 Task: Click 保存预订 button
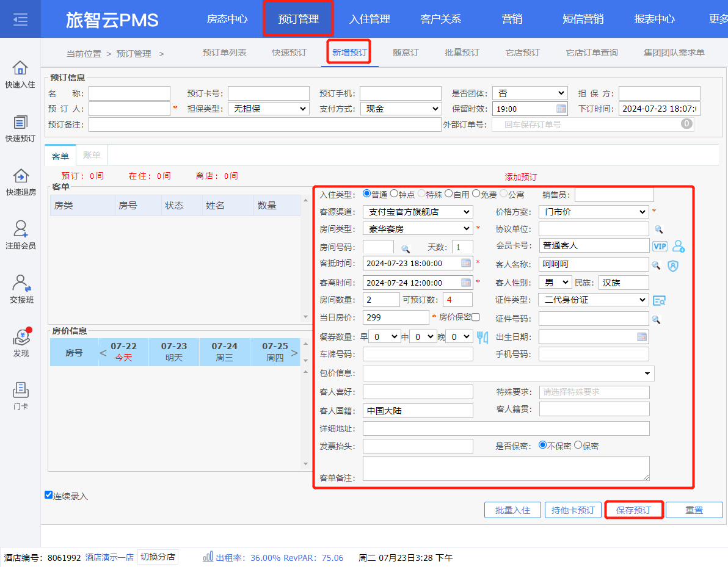pos(634,510)
